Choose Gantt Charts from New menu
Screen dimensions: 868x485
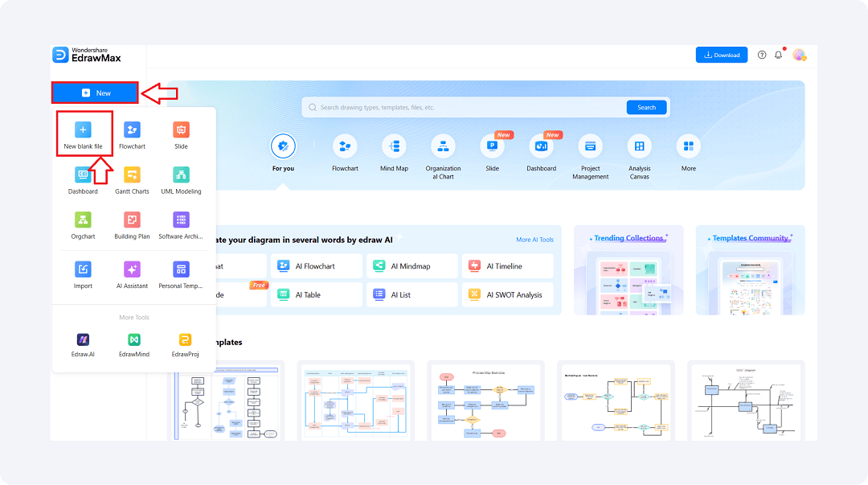point(132,180)
